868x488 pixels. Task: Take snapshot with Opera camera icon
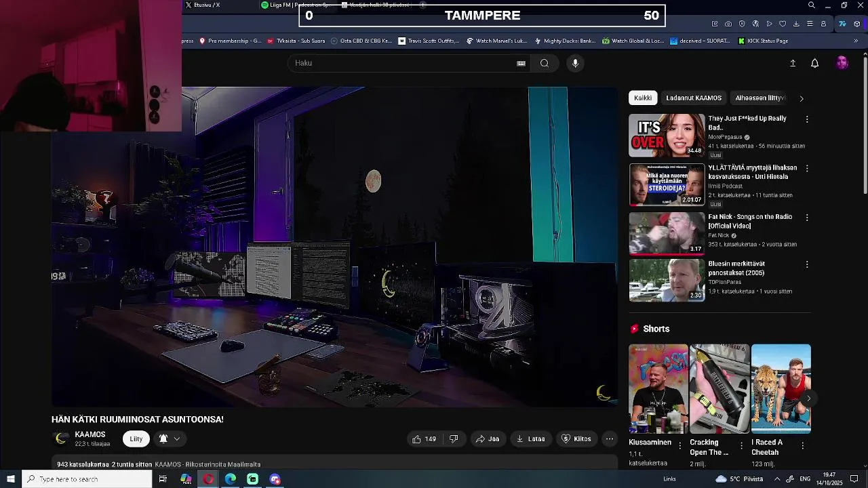[728, 24]
